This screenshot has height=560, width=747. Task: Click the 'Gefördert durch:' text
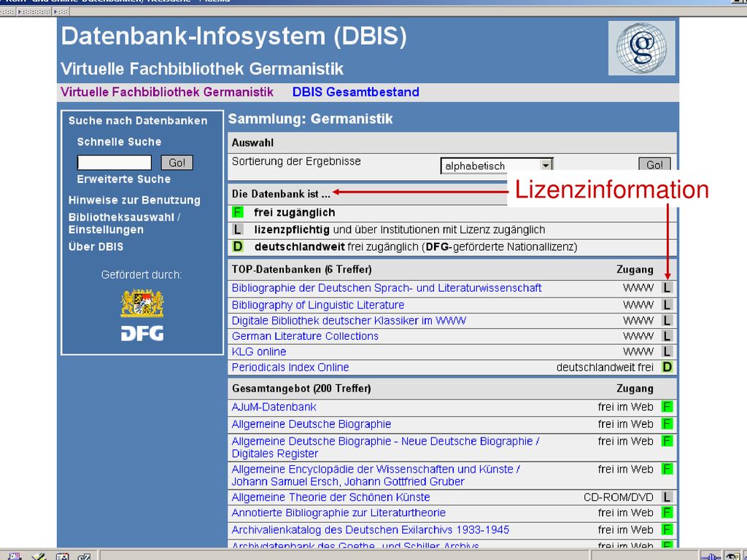142,275
